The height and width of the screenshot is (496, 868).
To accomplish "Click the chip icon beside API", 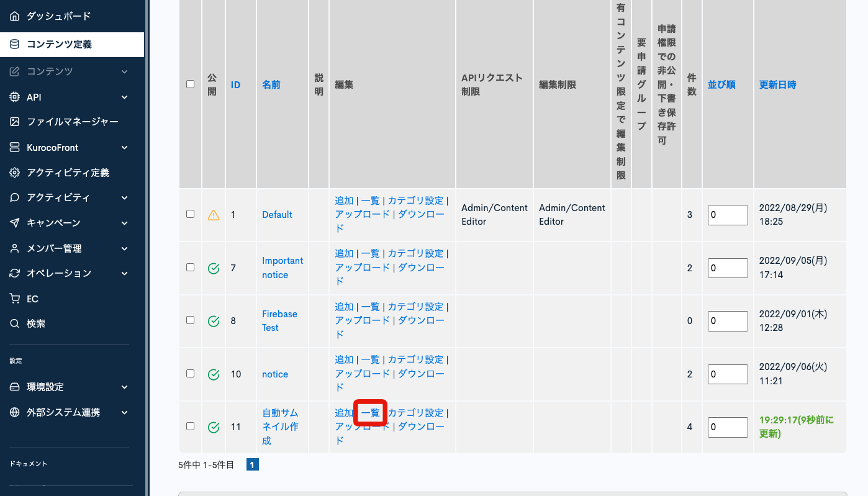I will pos(15,97).
